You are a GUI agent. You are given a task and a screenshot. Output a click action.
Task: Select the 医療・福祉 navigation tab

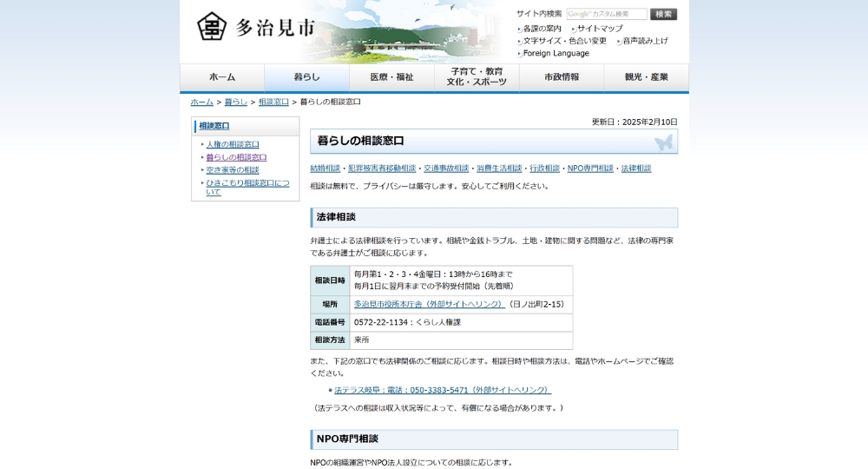click(392, 77)
